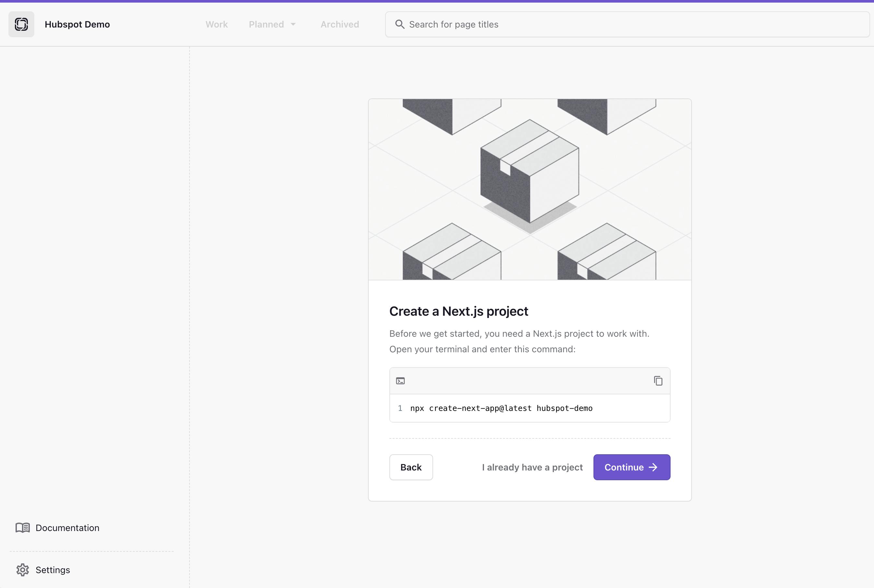Click the Hubspot Demo logo icon

21,24
